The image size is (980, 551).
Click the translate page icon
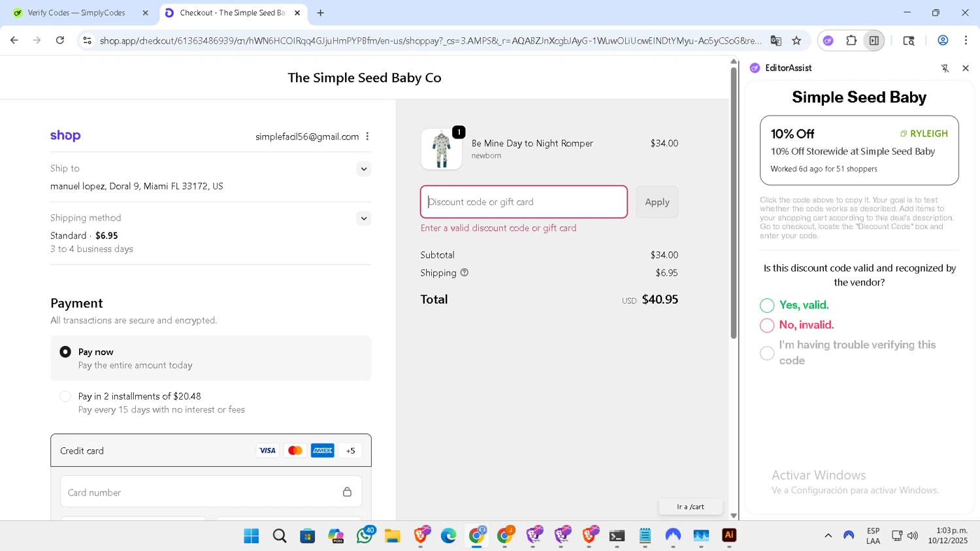click(x=776, y=40)
